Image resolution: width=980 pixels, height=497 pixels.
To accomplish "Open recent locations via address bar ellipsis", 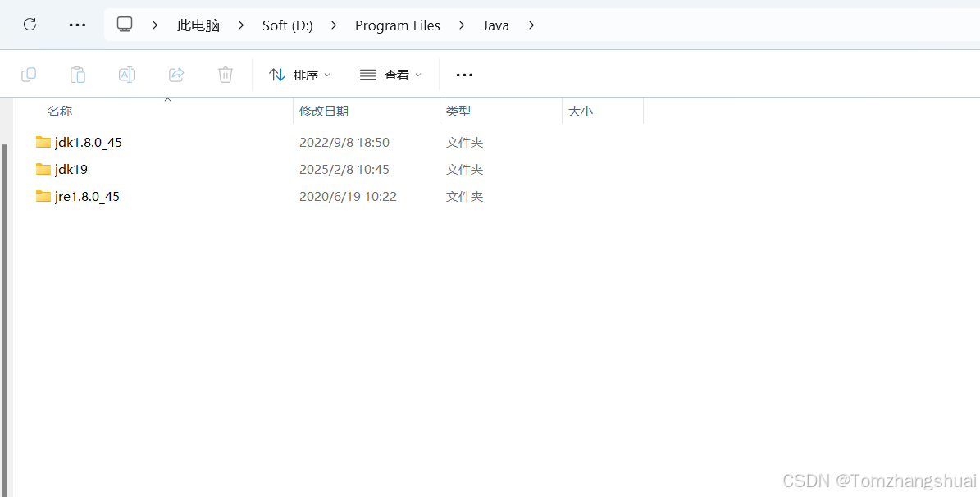I will coord(77,25).
